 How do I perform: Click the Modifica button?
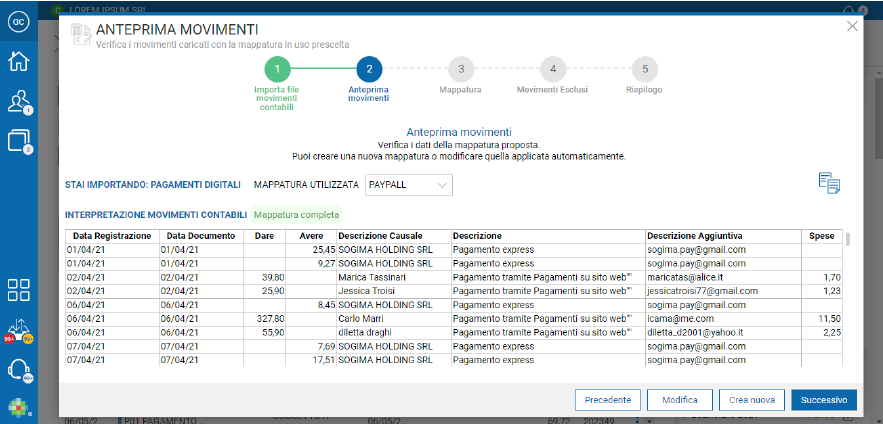pos(680,400)
